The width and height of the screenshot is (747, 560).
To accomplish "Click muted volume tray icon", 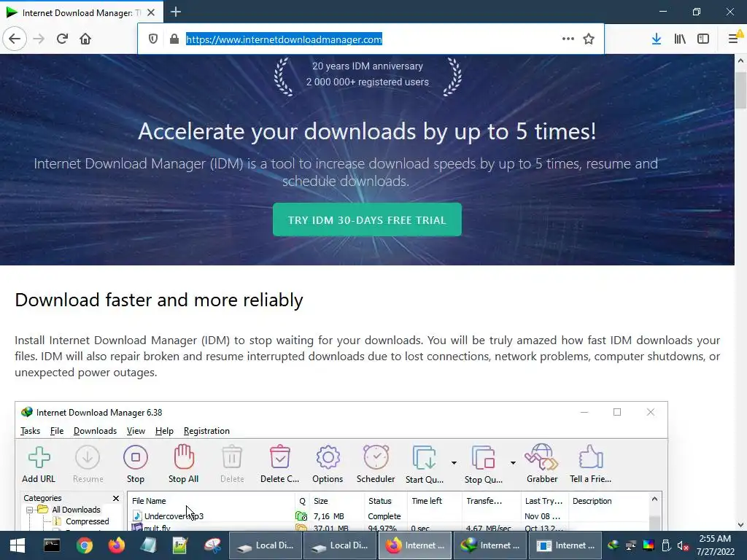I will point(683,546).
